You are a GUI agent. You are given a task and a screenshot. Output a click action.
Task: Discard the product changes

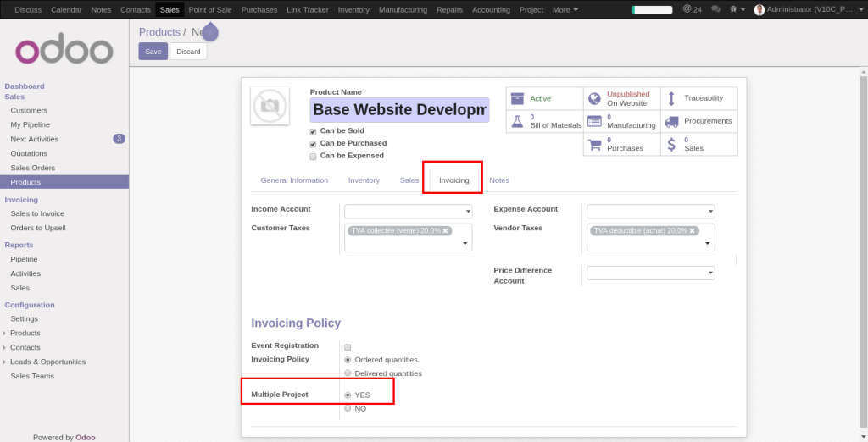tap(188, 52)
